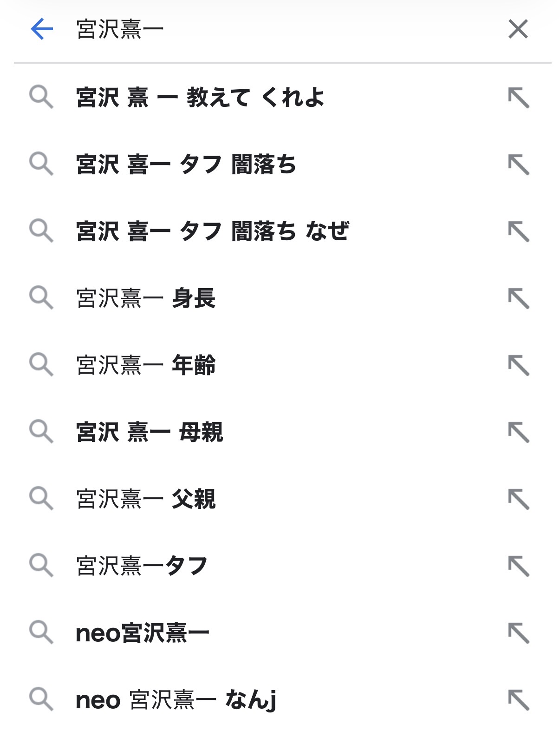Select suggestion ending with 闇落ち なぜ
560x745 pixels.
[212, 231]
